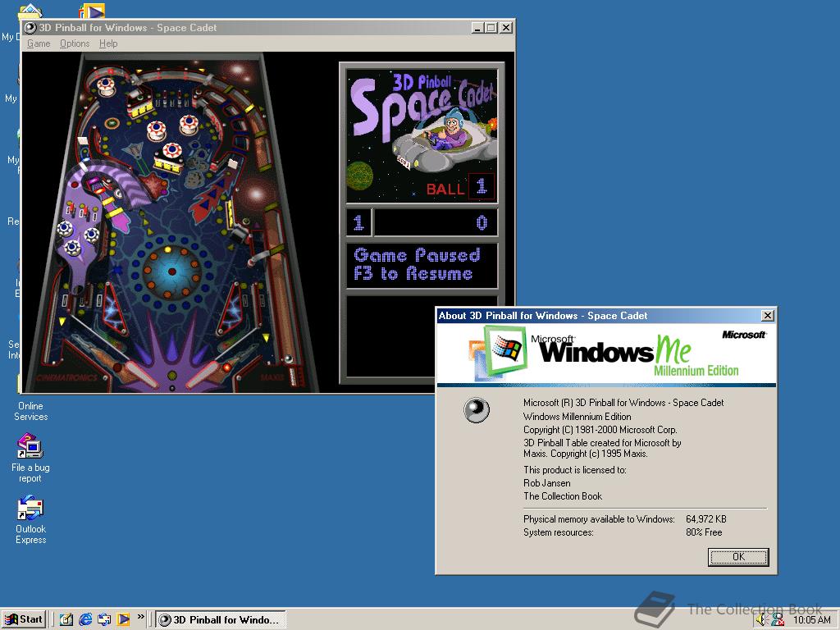Click the 64,972 KB memory value
The height and width of the screenshot is (630, 840).
coord(706,519)
